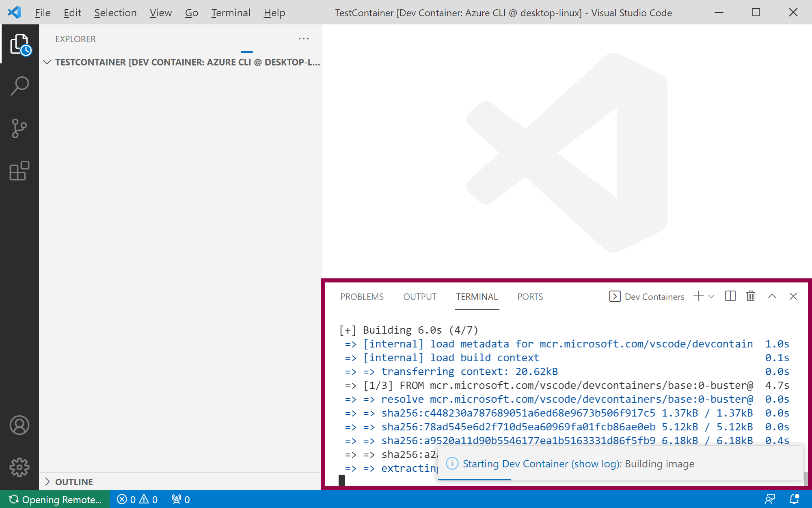Click the errors and warnings count
812x508 pixels.
tap(137, 499)
